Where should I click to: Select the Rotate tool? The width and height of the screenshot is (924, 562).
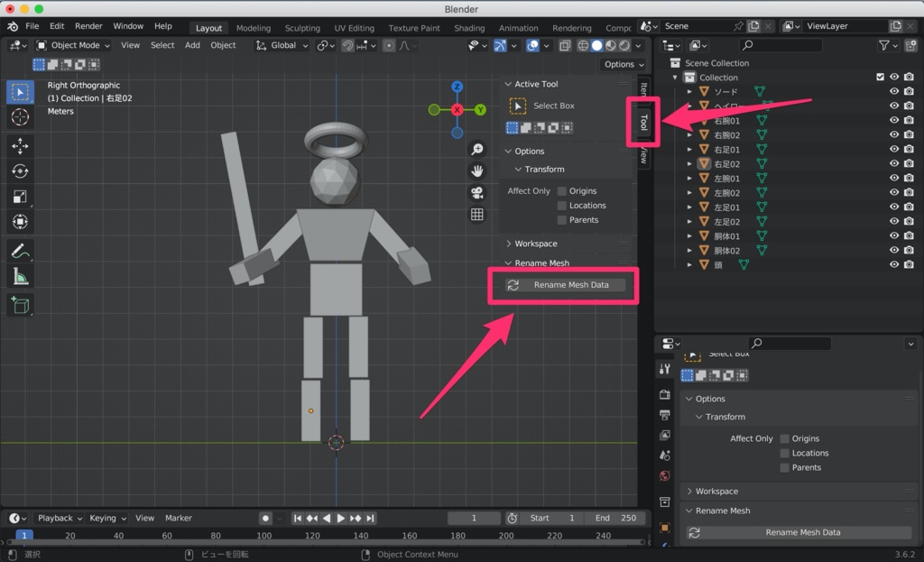tap(20, 171)
